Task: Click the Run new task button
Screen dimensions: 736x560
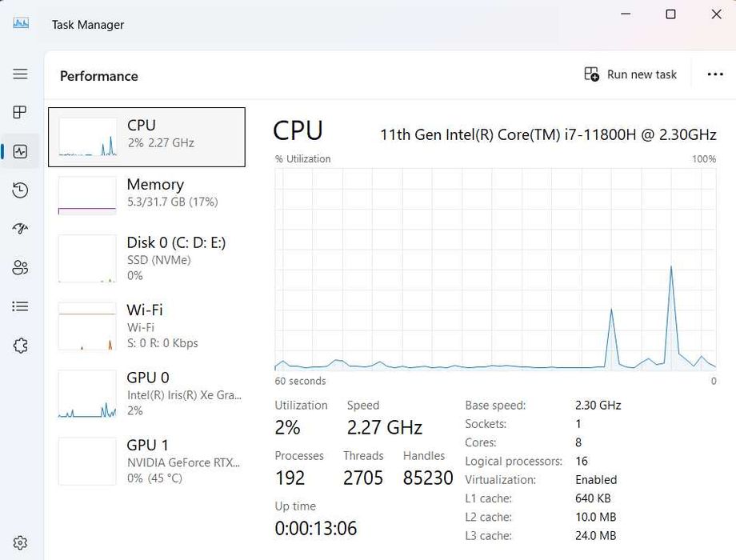Action: click(x=630, y=74)
